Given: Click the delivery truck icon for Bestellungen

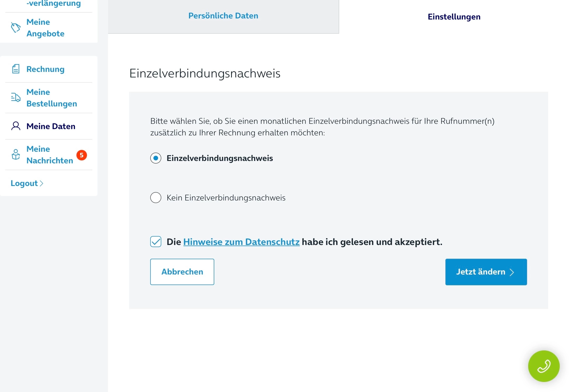Looking at the screenshot, I should click(16, 97).
